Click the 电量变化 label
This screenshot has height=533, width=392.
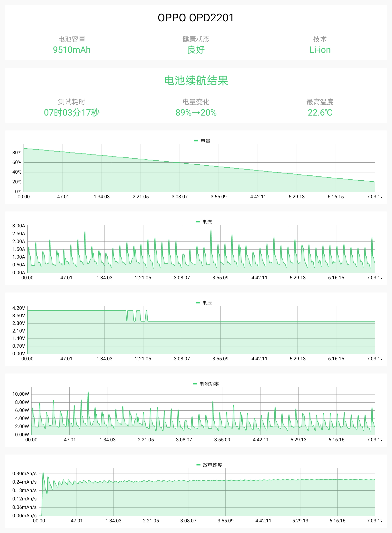pyautogui.click(x=196, y=102)
